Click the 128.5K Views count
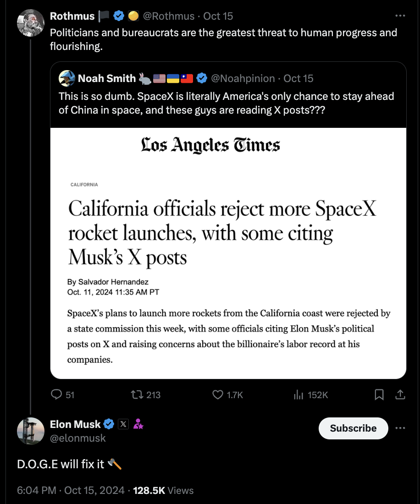Image resolution: width=420 pixels, height=504 pixels. [x=149, y=490]
